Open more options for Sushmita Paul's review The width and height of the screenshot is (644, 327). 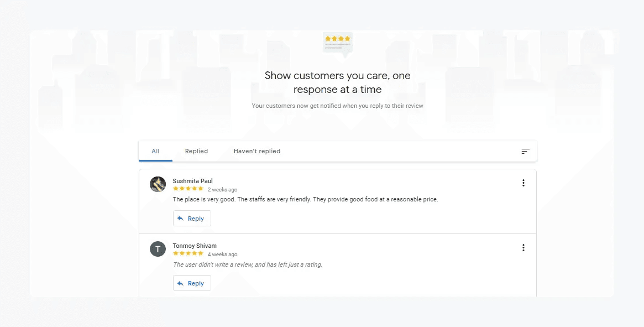click(x=523, y=183)
